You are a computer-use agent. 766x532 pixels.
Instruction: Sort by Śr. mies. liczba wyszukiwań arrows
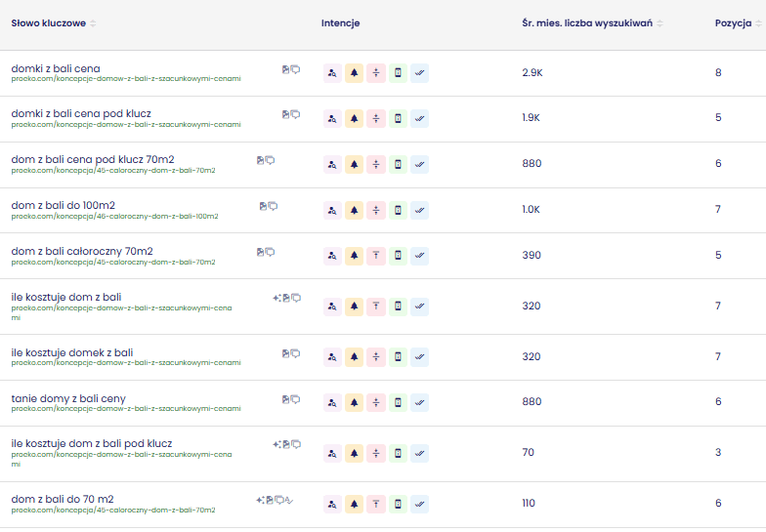(660, 23)
